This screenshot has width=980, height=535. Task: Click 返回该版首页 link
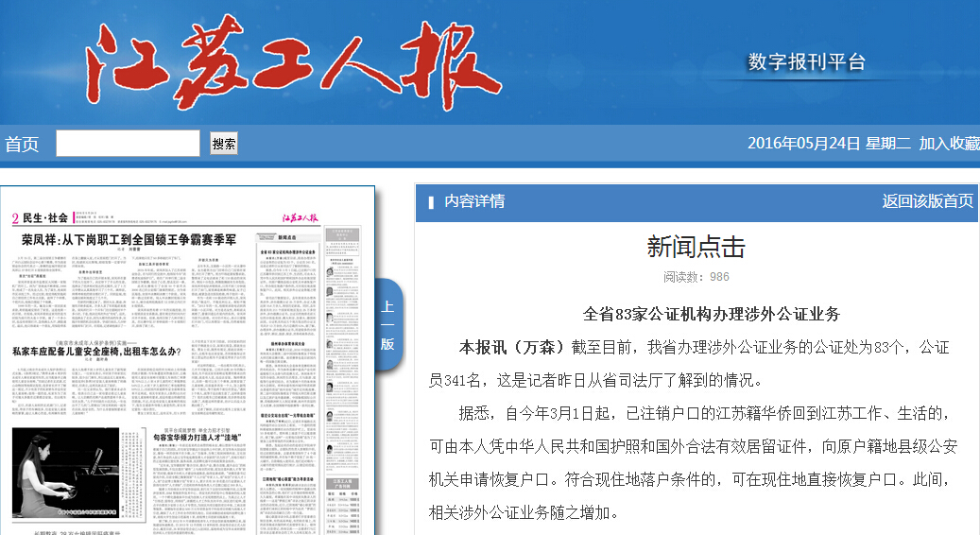[x=927, y=200]
